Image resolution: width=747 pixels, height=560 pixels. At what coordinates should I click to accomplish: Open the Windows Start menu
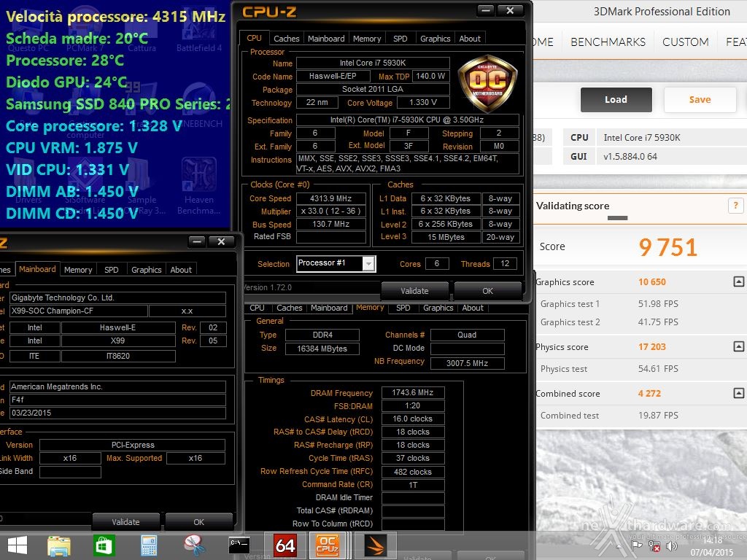pyautogui.click(x=18, y=545)
